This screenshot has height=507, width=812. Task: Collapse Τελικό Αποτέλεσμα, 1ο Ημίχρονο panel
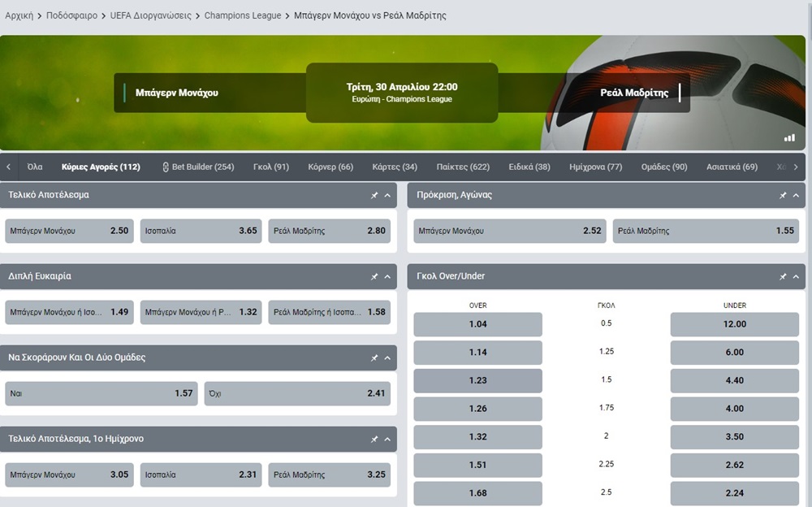point(387,440)
